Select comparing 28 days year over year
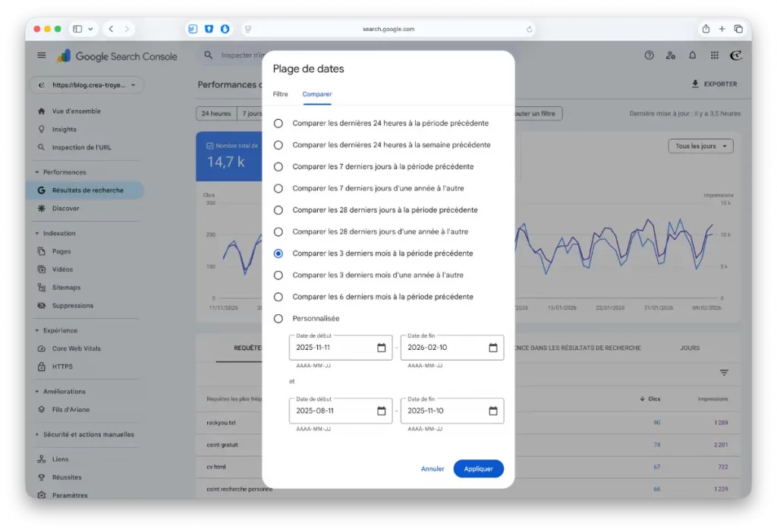The image size is (777, 532). pos(279,231)
